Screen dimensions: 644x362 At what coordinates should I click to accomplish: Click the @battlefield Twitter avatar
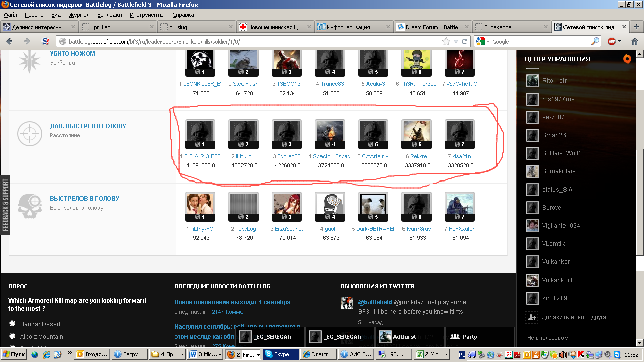coord(347,303)
